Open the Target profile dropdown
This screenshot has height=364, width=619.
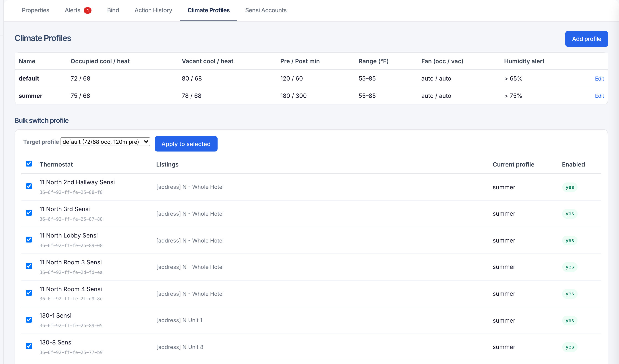pos(105,142)
